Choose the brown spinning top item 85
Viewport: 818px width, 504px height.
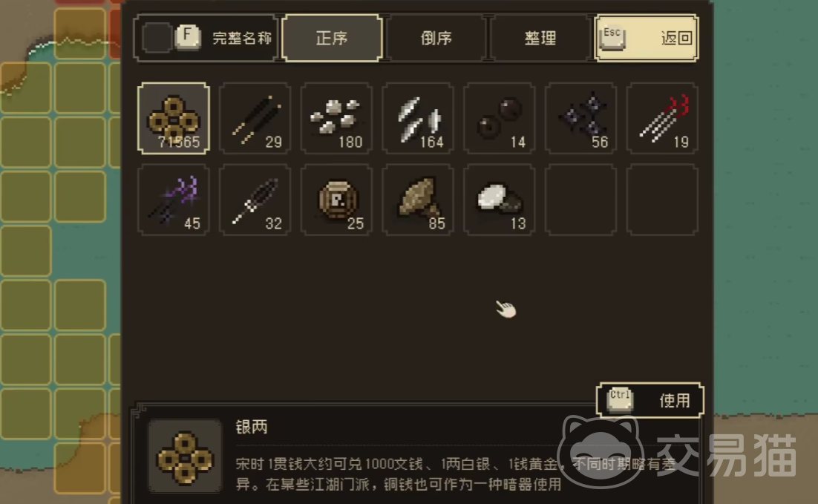point(418,200)
